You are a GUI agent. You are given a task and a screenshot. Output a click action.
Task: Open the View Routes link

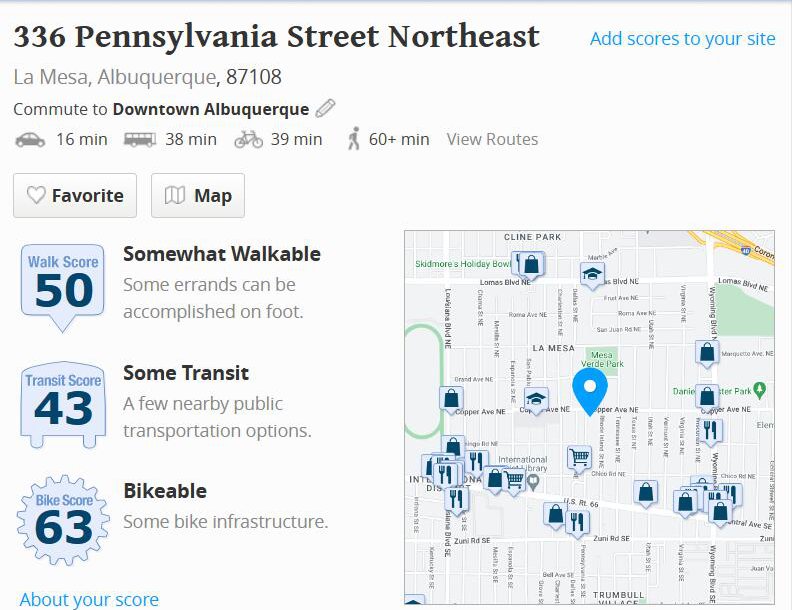[x=492, y=139]
